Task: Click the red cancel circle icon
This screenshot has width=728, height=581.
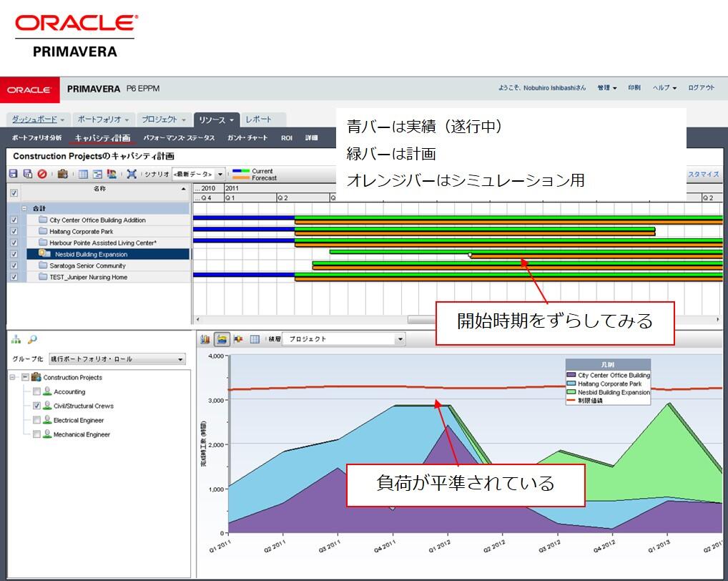Action: [41, 174]
